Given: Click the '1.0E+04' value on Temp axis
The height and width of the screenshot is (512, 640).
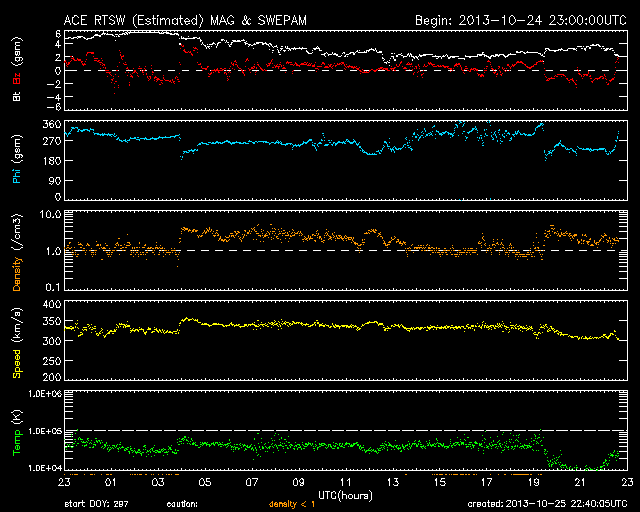Looking at the screenshot, I should tap(45, 468).
